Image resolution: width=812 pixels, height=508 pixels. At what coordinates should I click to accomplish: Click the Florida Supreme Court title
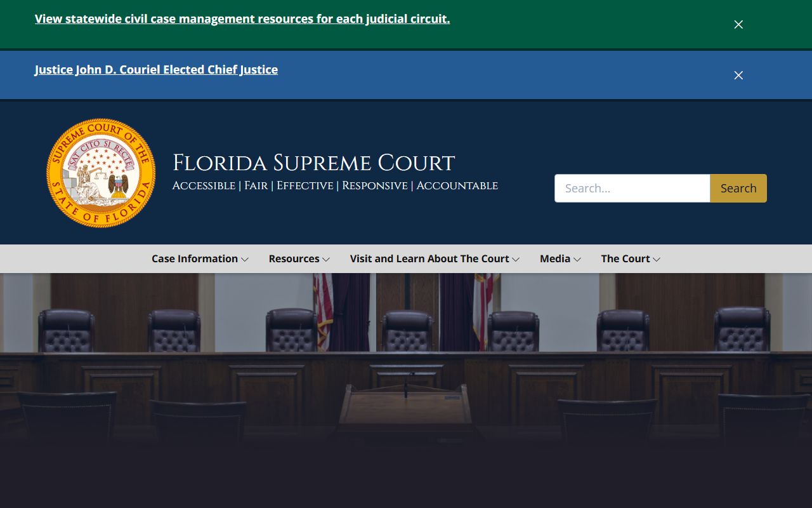tap(314, 163)
